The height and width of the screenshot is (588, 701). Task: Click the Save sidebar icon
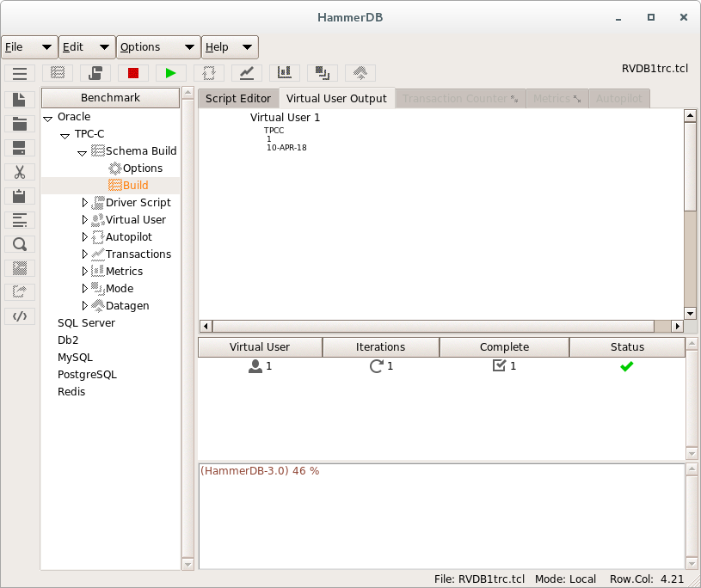[20, 148]
